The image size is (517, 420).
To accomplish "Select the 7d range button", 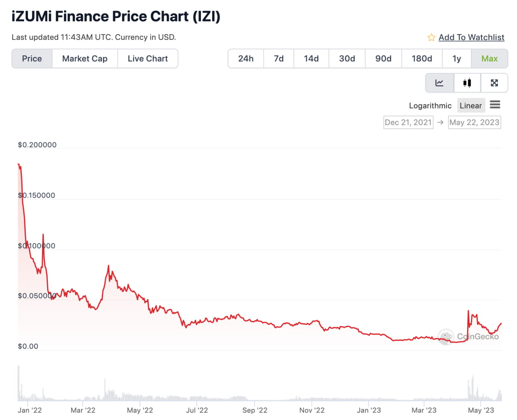I will pos(279,59).
